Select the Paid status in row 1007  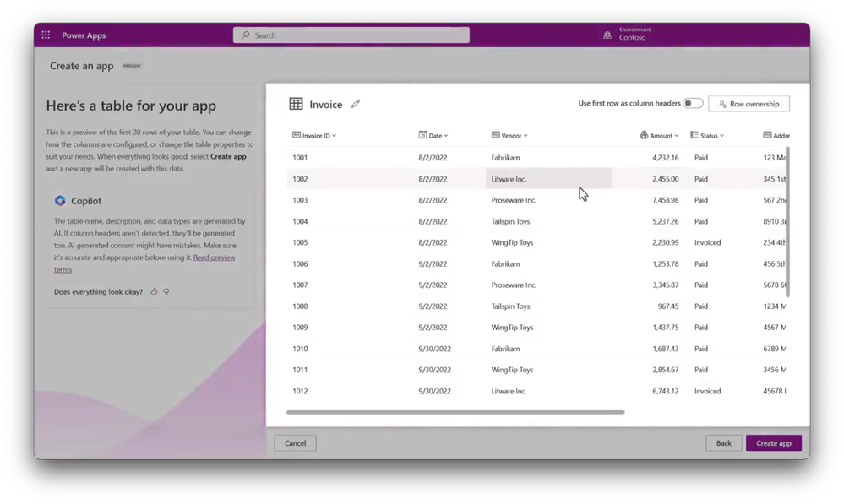701,285
